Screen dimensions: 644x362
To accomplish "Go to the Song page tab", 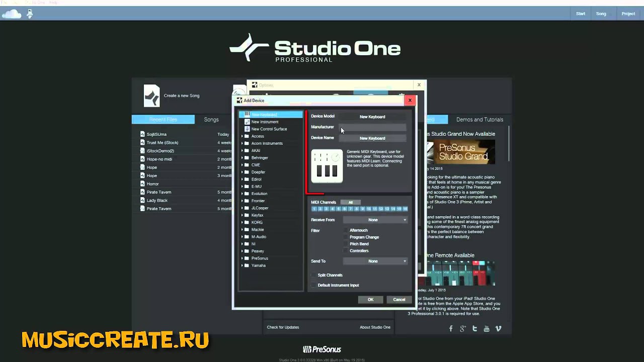I will pyautogui.click(x=601, y=14).
